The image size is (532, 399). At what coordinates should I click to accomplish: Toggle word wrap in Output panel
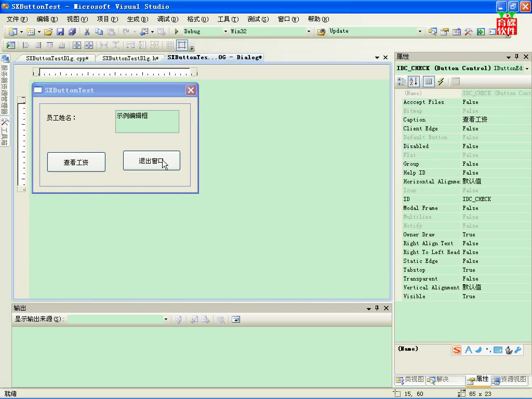[236, 320]
